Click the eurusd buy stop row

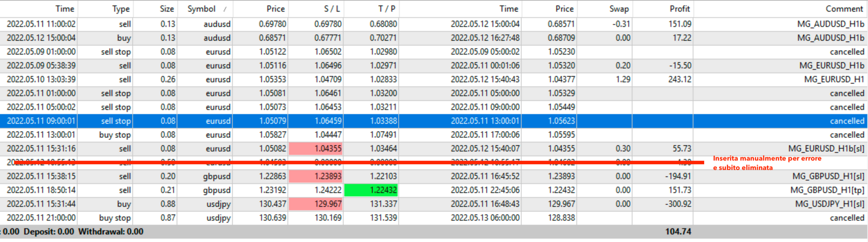click(433, 135)
